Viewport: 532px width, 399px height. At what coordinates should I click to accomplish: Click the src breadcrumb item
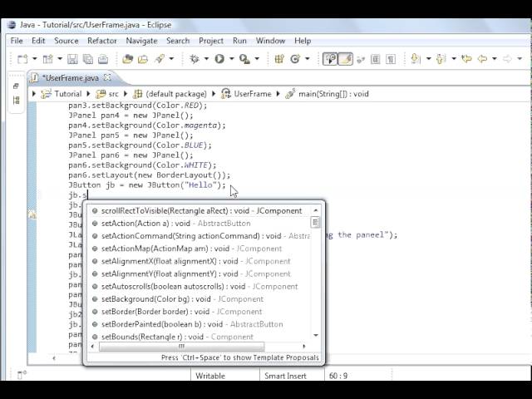(x=107, y=94)
